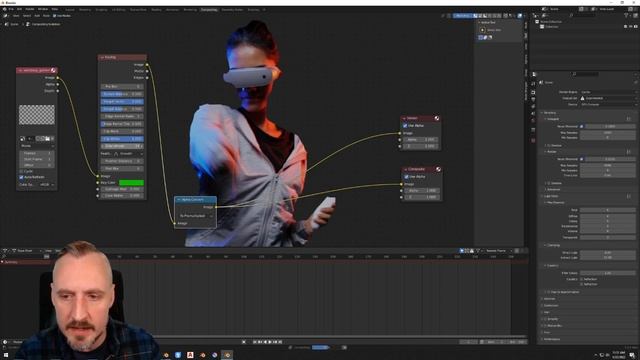Open the Feature Set Experimental dropdown
Viewport: 640px width, 360px height.
click(x=608, y=98)
